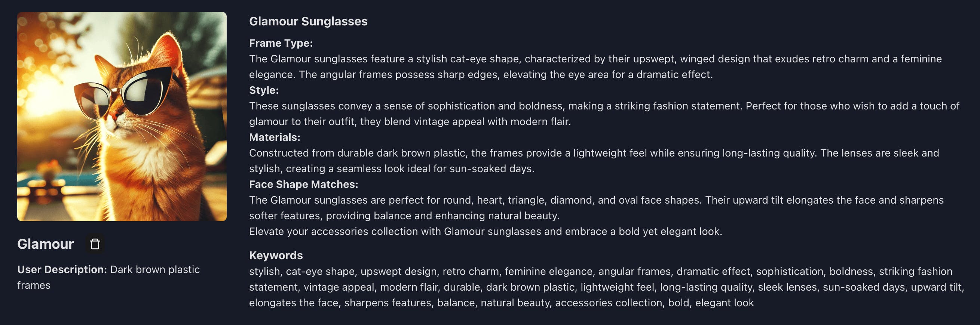The image size is (980, 325).
Task: Click the keywords list starting with 'stylish'
Action: (x=606, y=287)
